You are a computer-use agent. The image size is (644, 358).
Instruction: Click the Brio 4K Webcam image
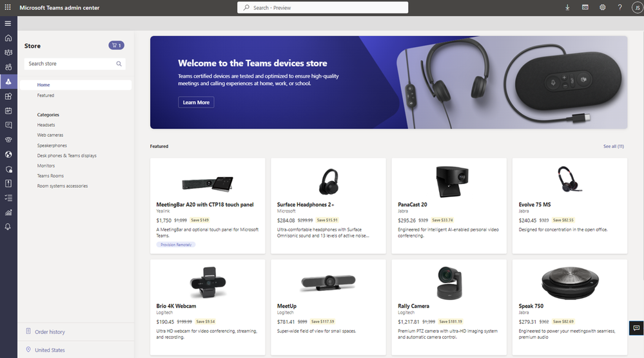(208, 282)
